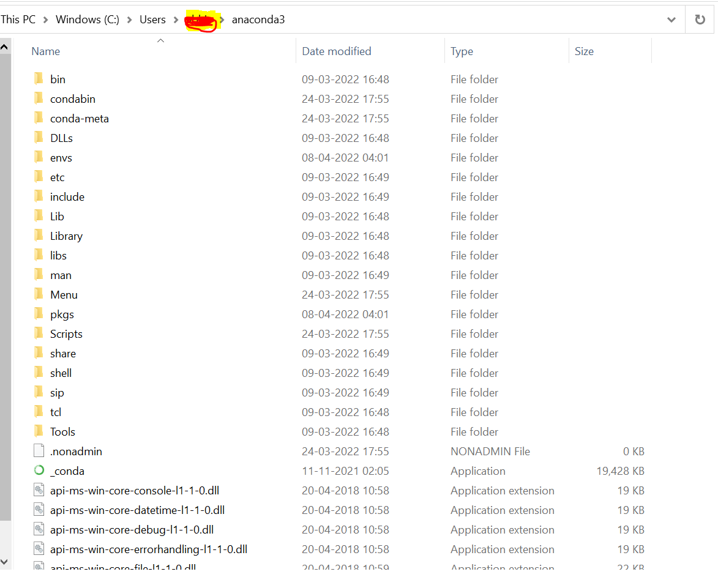Open the envs folder

tap(61, 157)
